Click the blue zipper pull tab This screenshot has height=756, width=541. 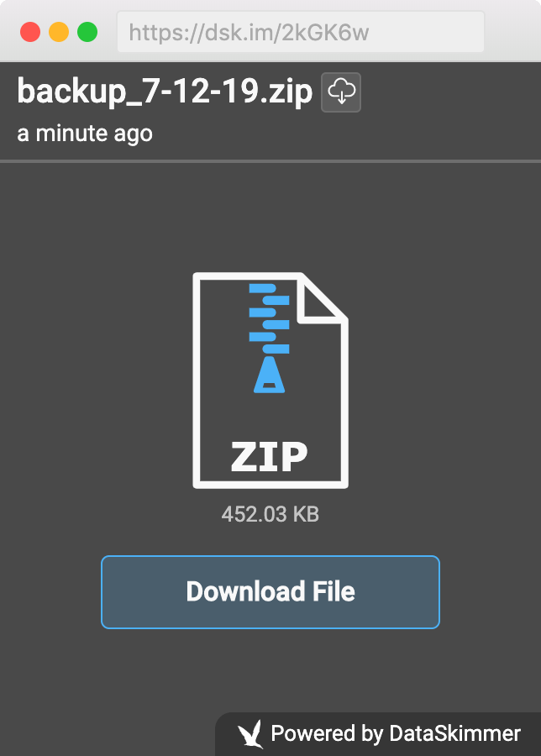(x=269, y=375)
